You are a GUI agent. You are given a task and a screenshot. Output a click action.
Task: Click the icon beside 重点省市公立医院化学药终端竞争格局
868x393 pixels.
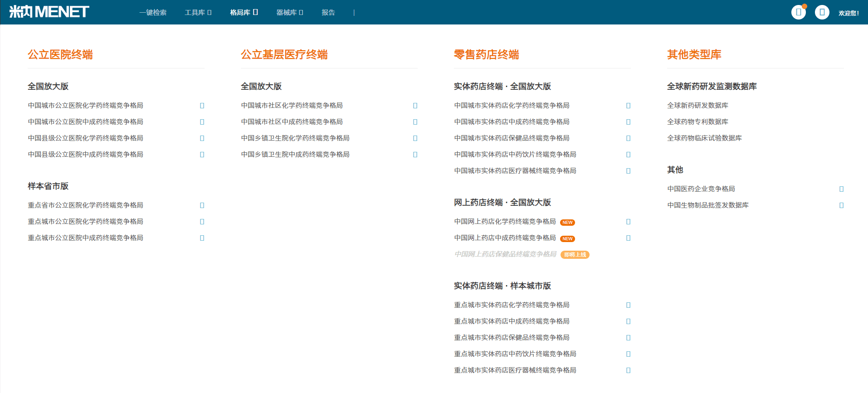(x=202, y=205)
